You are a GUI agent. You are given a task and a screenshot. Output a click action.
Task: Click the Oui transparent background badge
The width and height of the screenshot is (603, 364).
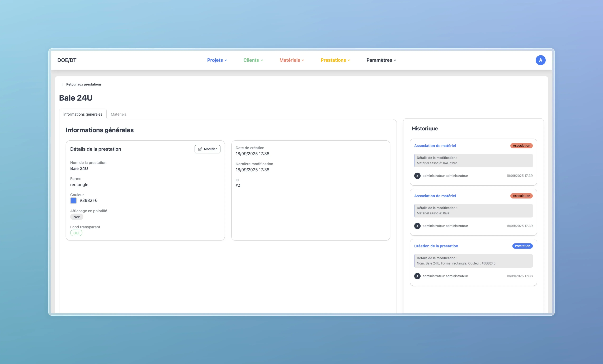coord(76,233)
